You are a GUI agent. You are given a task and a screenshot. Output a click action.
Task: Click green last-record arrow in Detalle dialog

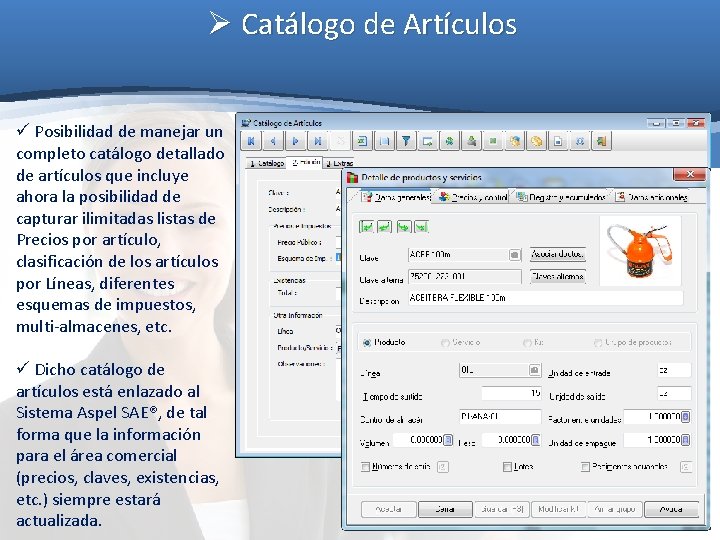pos(422,227)
